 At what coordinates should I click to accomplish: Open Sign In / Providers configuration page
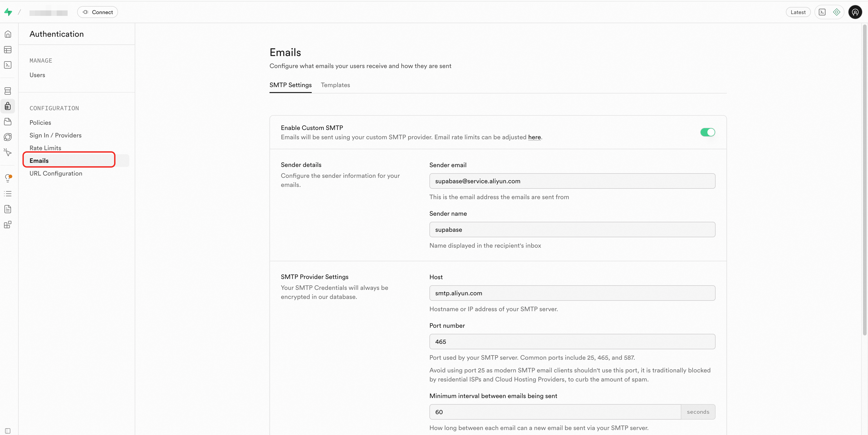pyautogui.click(x=56, y=135)
